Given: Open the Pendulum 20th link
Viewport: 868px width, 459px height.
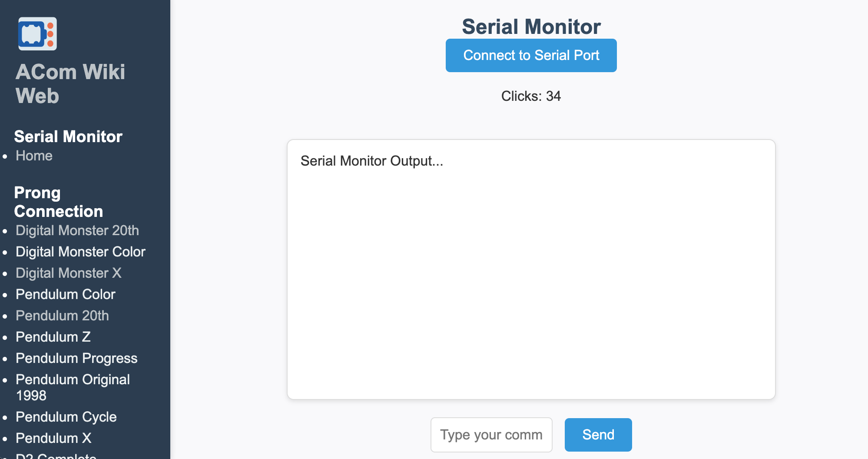Looking at the screenshot, I should click(x=62, y=316).
